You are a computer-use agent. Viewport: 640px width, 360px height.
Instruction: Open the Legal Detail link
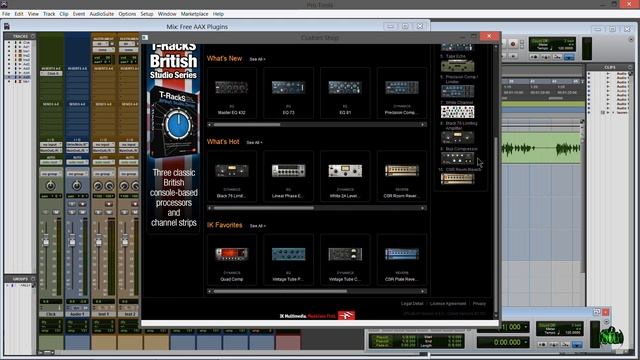[412, 304]
